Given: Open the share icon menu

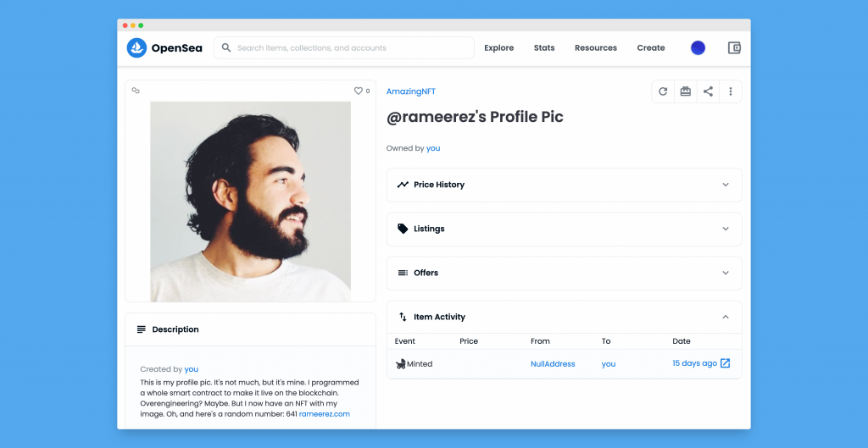Looking at the screenshot, I should pyautogui.click(x=708, y=91).
